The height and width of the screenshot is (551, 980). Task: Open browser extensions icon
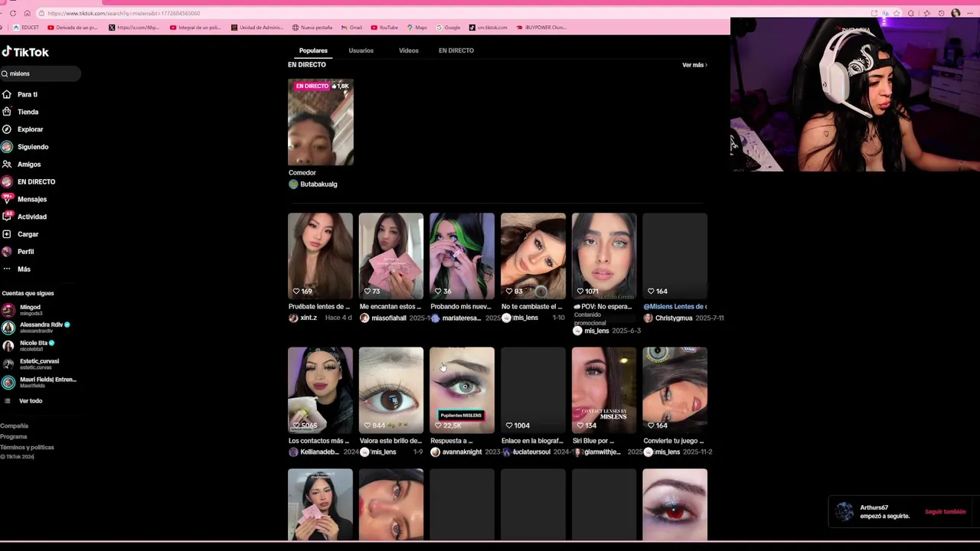tap(911, 13)
